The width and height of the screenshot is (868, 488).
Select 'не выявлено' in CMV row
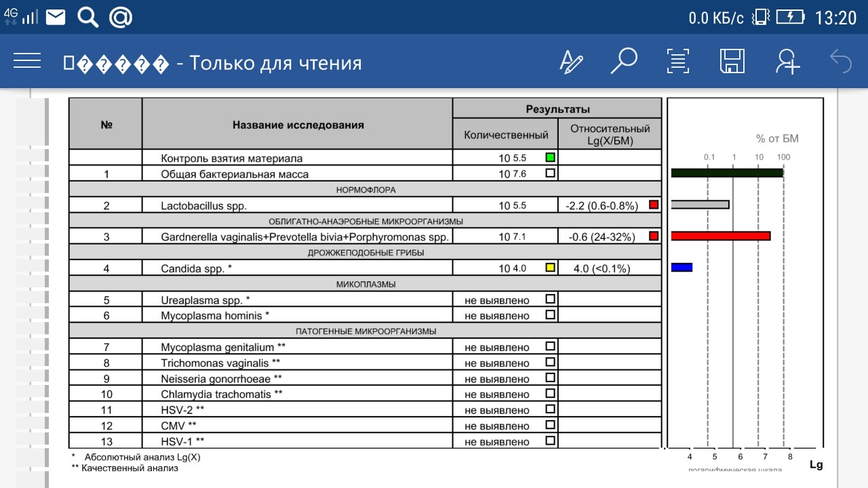(497, 426)
